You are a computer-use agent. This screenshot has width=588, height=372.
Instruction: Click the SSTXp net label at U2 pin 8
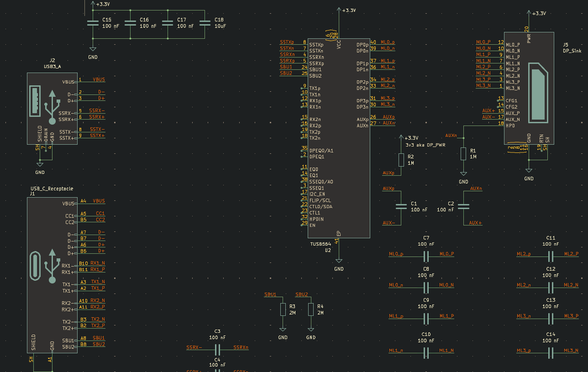(x=287, y=42)
